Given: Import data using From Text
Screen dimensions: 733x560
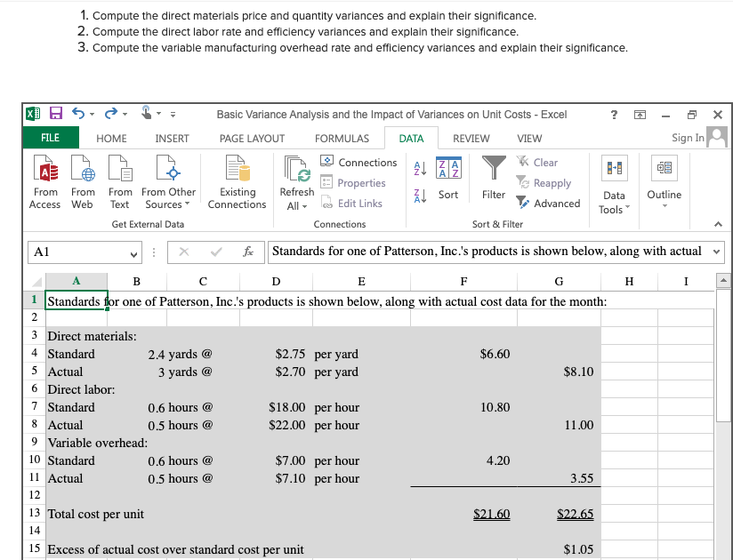Looking at the screenshot, I should coord(120,181).
